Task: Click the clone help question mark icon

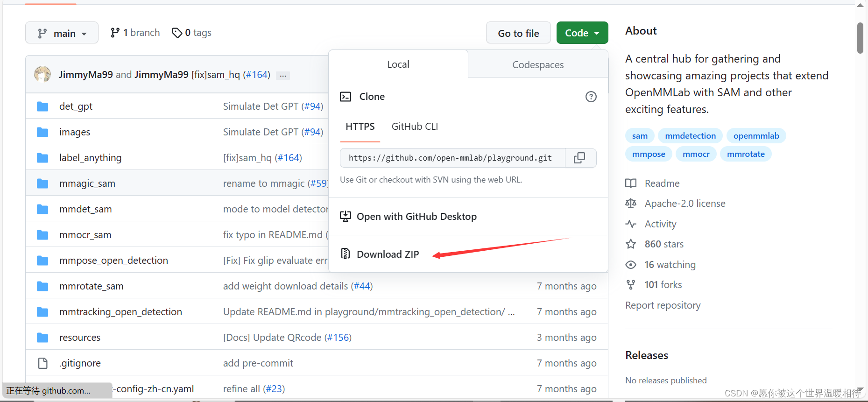Action: (591, 97)
